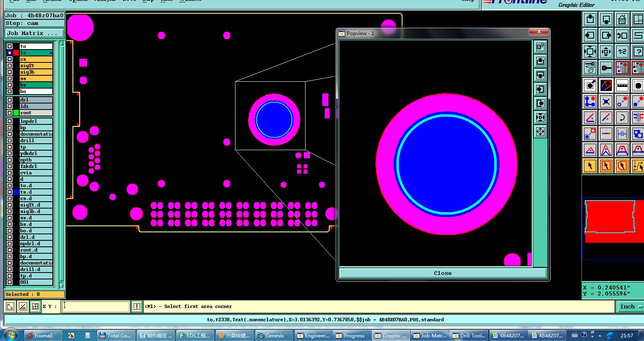Select layer name 'fzkdrl' in layer list
This screenshot has width=644, height=341.
coord(36,166)
